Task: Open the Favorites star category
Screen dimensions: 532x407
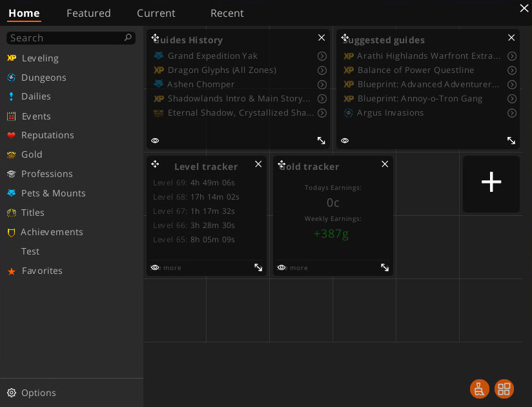Action: tap(35, 271)
